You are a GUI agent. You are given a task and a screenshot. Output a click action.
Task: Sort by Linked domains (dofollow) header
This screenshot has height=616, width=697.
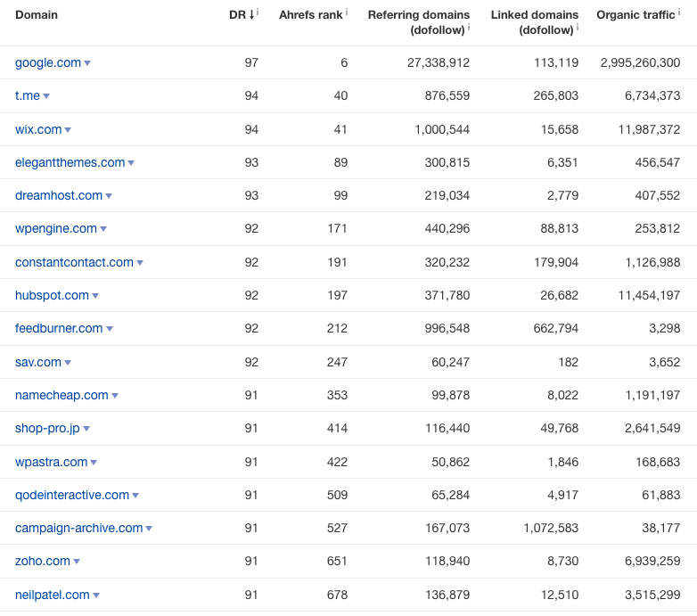pos(534,22)
